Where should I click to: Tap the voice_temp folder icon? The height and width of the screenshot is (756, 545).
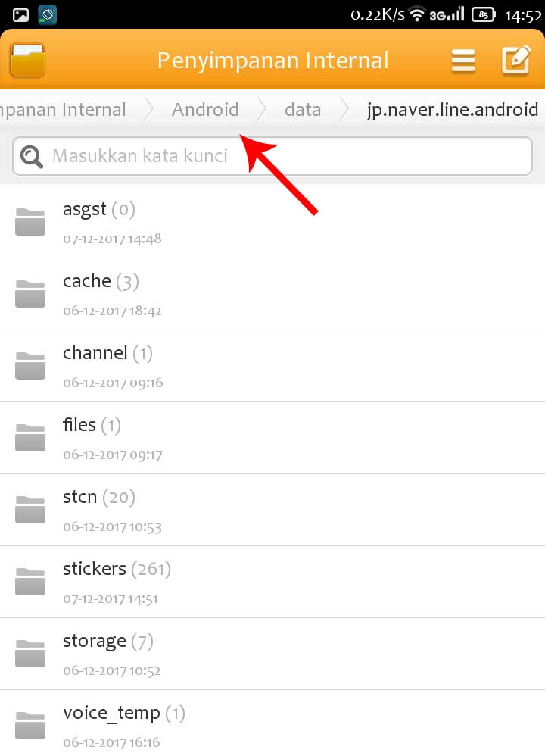point(30,725)
